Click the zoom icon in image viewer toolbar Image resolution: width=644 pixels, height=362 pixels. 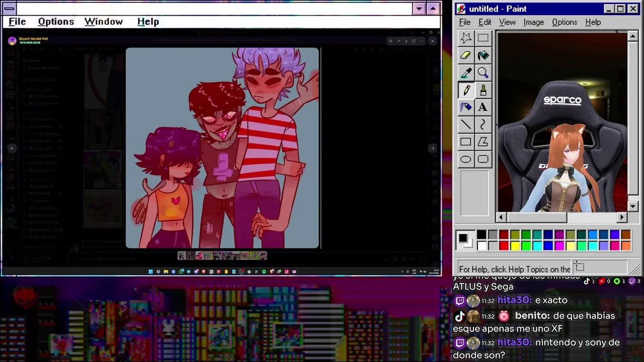coord(391,41)
